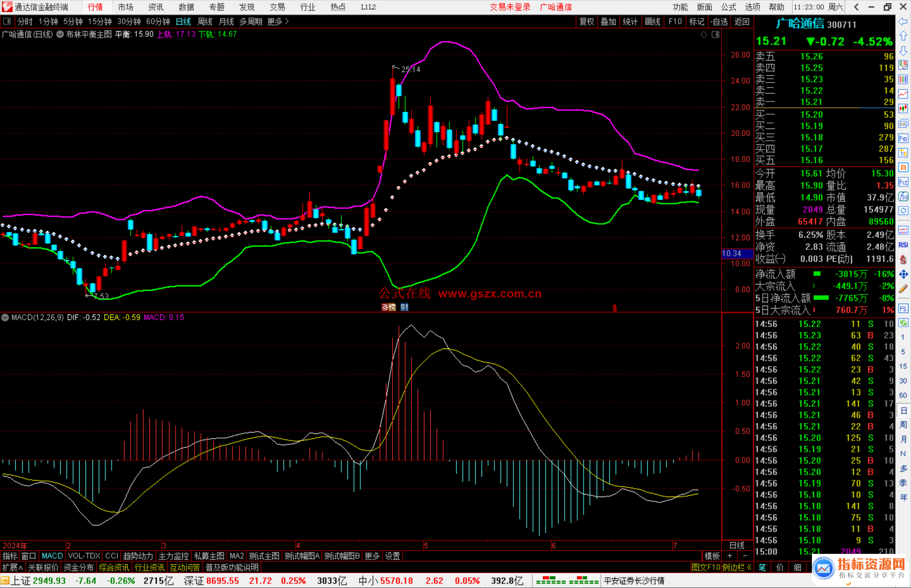911x588 pixels.
Task: Click the F10 sidebar icon
Action: 903,138
